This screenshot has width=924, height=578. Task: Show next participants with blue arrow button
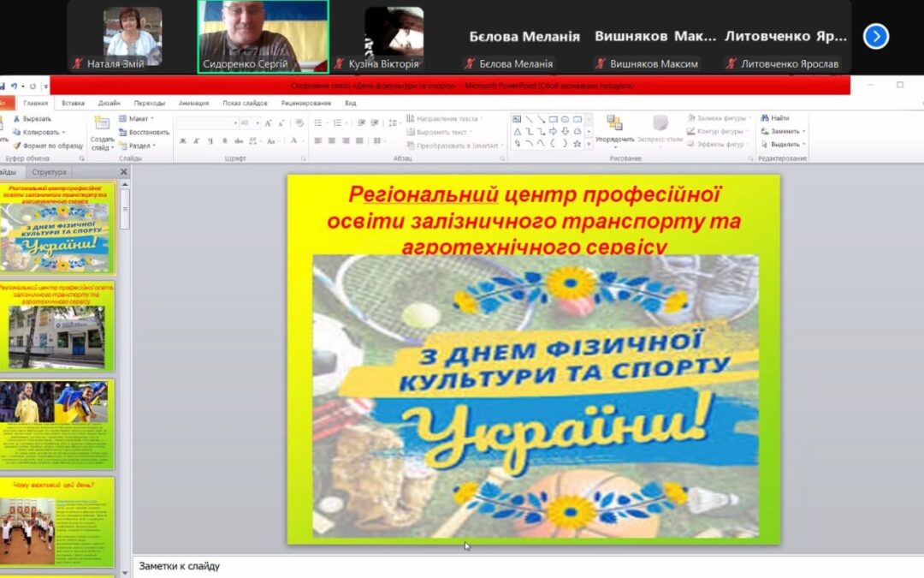click(x=876, y=37)
